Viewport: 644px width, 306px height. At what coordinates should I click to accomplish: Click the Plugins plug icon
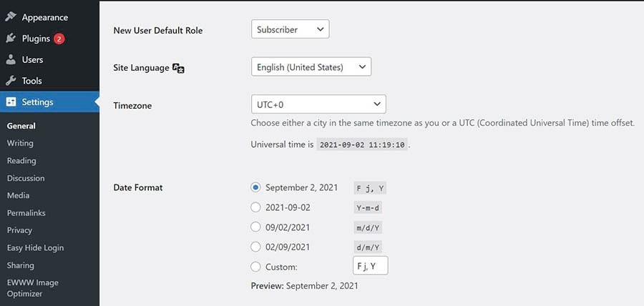pos(11,39)
